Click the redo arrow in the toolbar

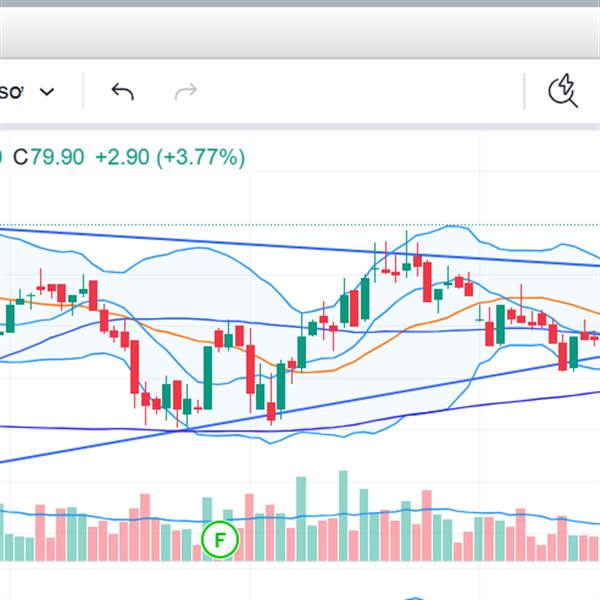pos(185,93)
